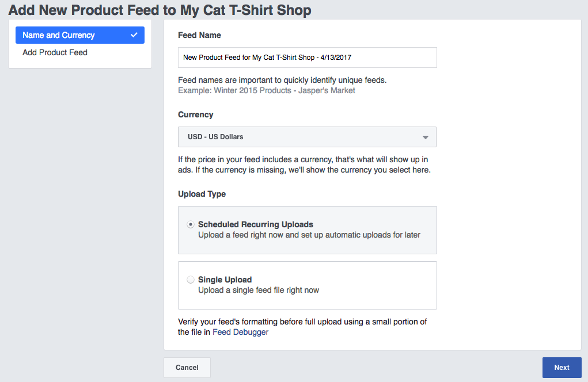
Task: Choose the Single Upload radio button
Action: click(x=191, y=280)
